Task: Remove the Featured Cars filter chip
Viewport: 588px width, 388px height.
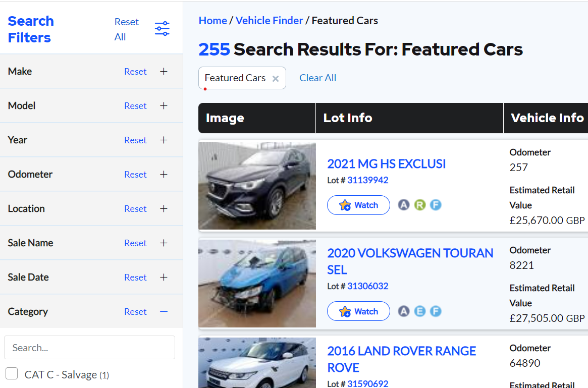Action: tap(276, 78)
